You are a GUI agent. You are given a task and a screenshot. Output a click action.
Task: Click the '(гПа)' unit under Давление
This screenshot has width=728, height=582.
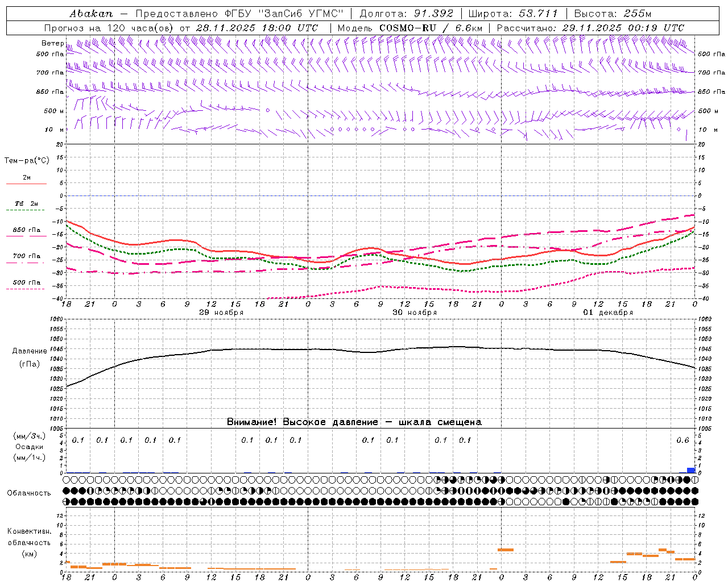(x=30, y=364)
